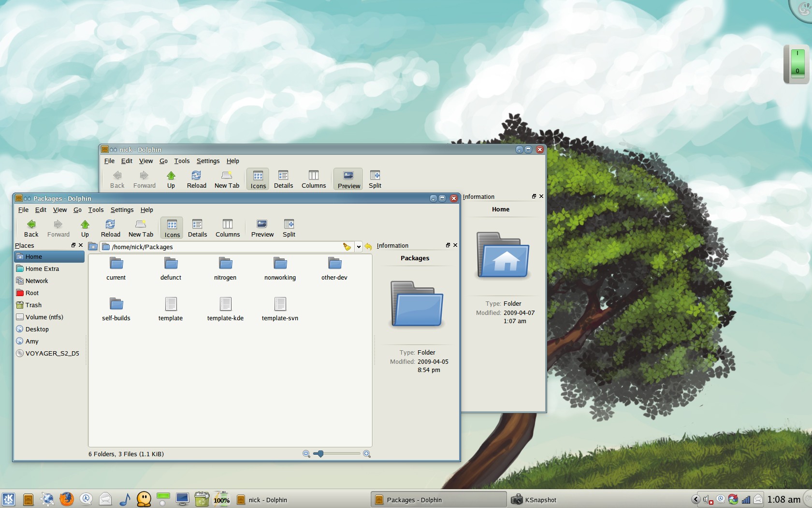Close Packages window Information panel
812x508 pixels.
[x=455, y=245]
